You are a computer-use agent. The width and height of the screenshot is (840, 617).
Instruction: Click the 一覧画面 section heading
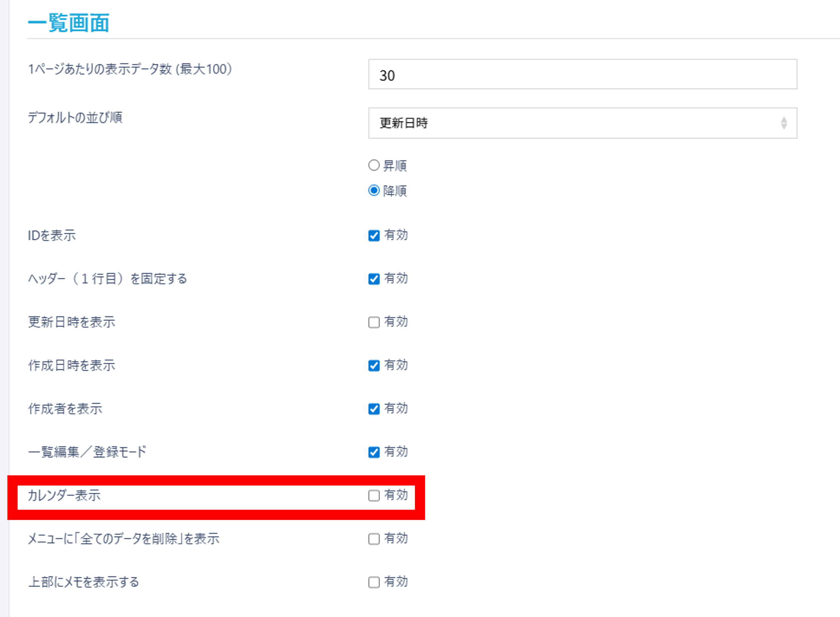click(x=68, y=23)
